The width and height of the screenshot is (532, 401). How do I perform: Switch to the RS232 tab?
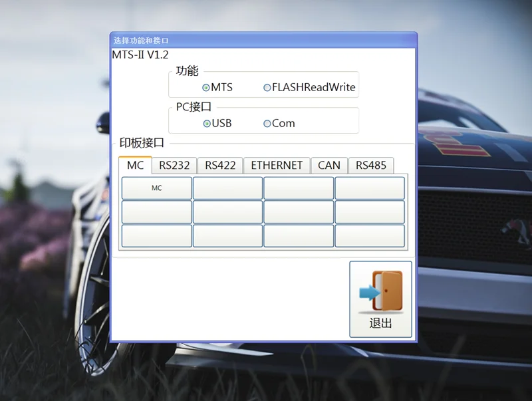coord(174,166)
